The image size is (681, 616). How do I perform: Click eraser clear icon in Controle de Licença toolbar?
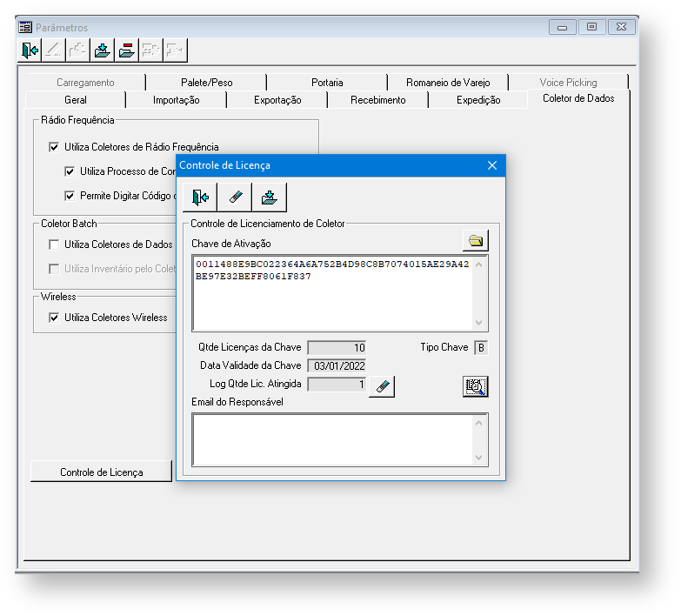(x=235, y=198)
